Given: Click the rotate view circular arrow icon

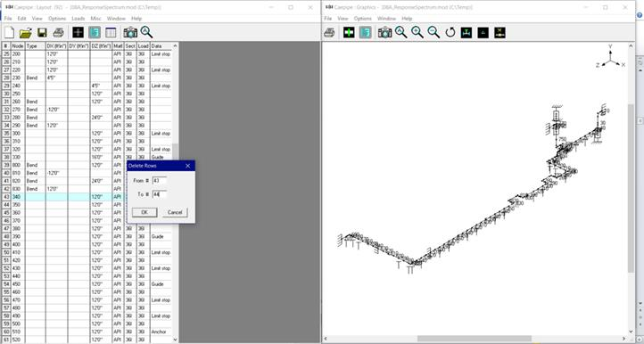Looking at the screenshot, I should 450,32.
